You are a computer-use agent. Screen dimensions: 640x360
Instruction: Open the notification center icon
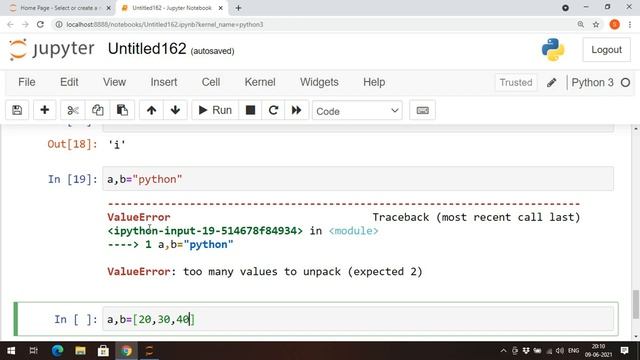[x=624, y=351]
